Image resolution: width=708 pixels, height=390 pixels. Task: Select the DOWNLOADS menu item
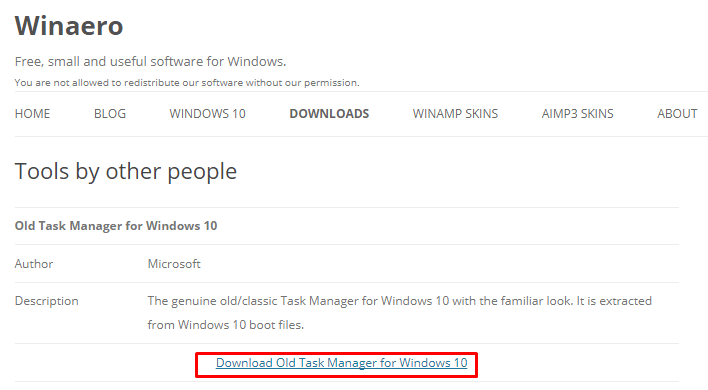coord(329,114)
